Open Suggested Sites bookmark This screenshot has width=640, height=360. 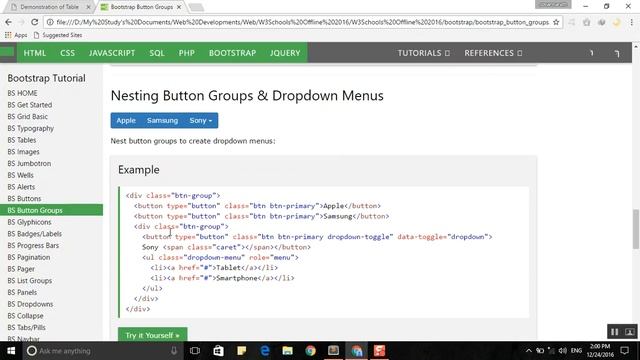[58, 35]
